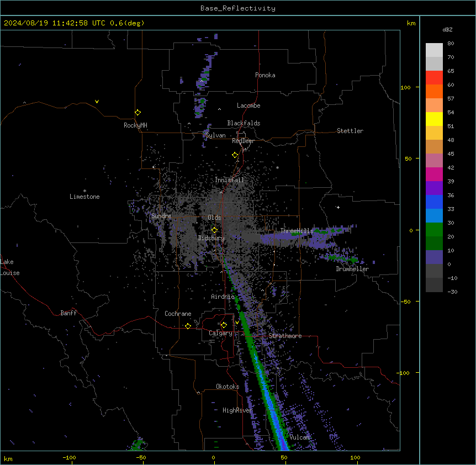476x465 pixels.
Task: Click the dBZ legend heading
Action: (447, 30)
